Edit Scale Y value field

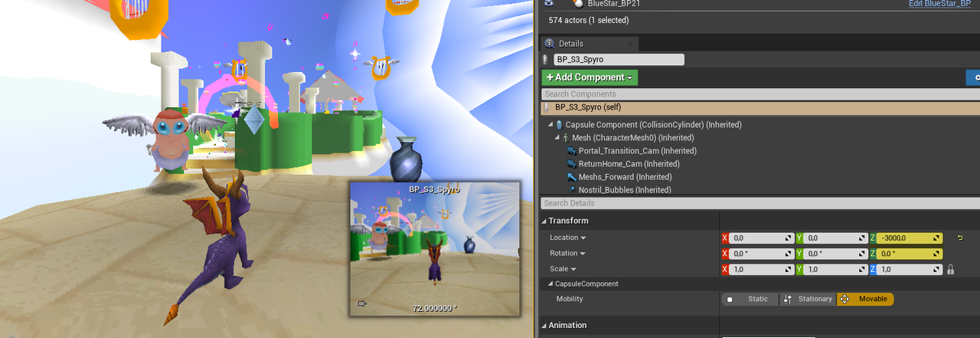[x=835, y=269]
